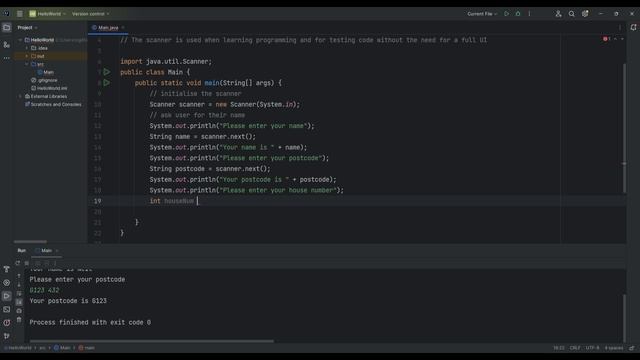Collapse the src folder
Image resolution: width=640 pixels, height=360 pixels.
(x=27, y=64)
